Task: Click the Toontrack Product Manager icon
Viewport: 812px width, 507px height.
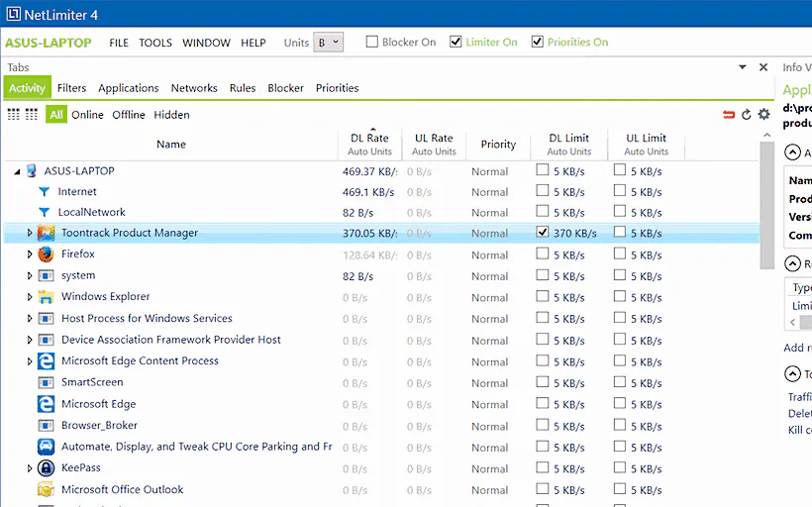Action: coord(47,233)
